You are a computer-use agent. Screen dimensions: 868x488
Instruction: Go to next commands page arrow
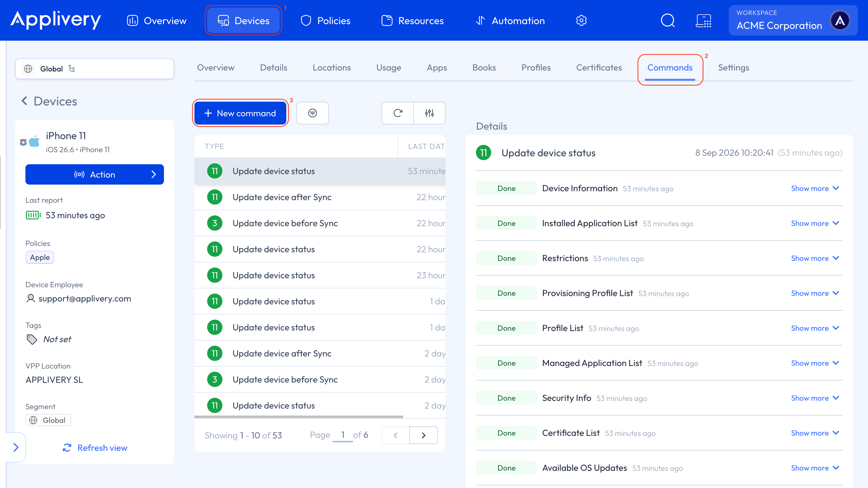click(x=424, y=435)
